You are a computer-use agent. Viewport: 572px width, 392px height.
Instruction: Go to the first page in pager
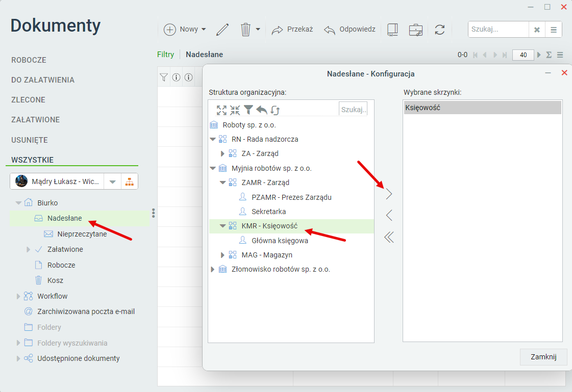tap(476, 55)
